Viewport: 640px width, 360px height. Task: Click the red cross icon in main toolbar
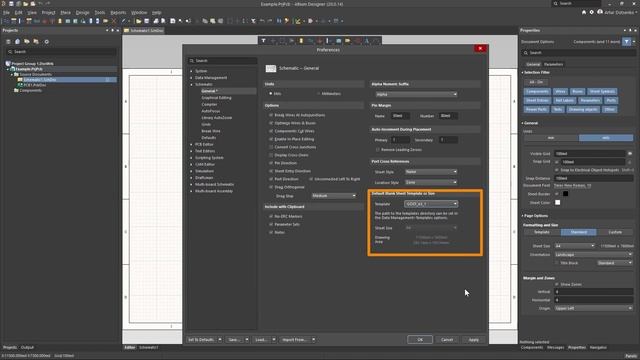click(113, 21)
